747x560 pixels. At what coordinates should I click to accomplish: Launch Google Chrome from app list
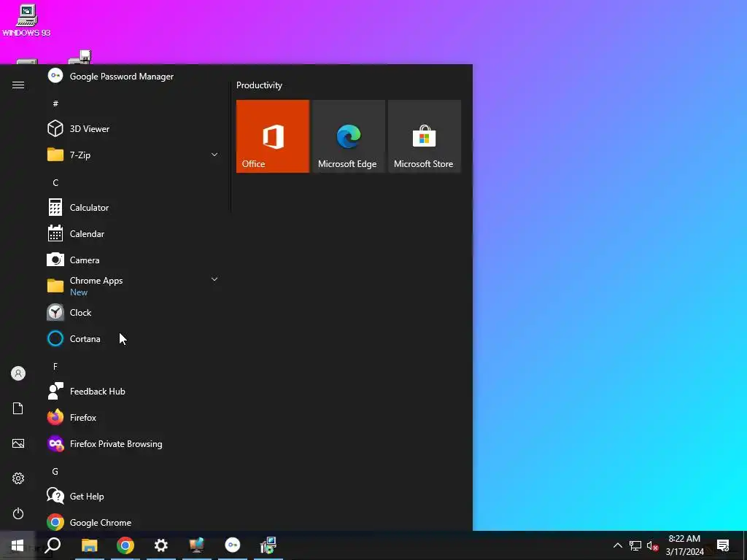click(x=133, y=522)
